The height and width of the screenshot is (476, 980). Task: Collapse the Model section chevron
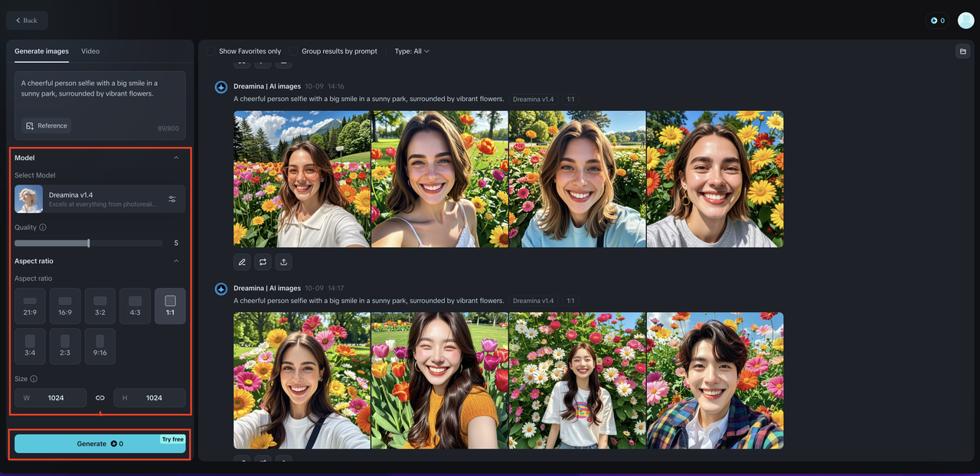[x=176, y=158]
